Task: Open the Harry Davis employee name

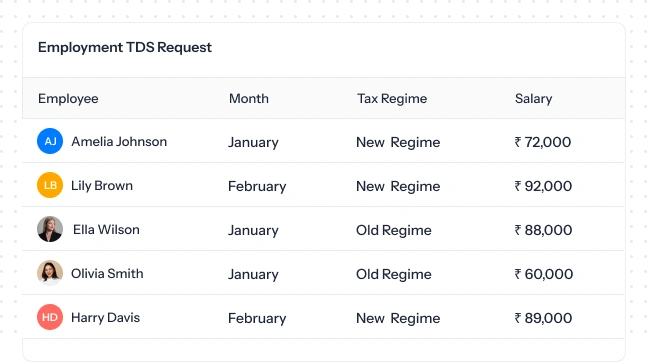Action: point(106,318)
